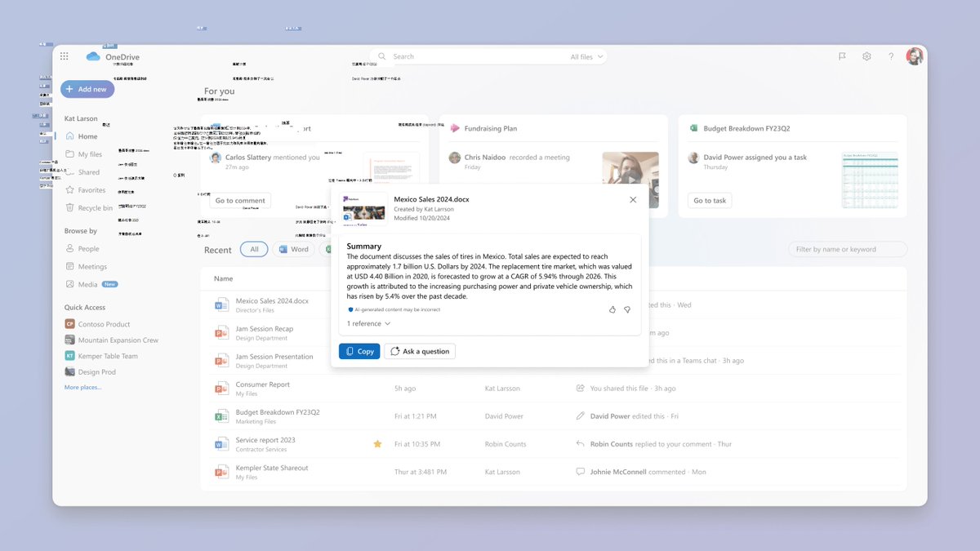Open Recycle bin in sidebar
Viewport: 980px width, 551px height.
click(95, 208)
